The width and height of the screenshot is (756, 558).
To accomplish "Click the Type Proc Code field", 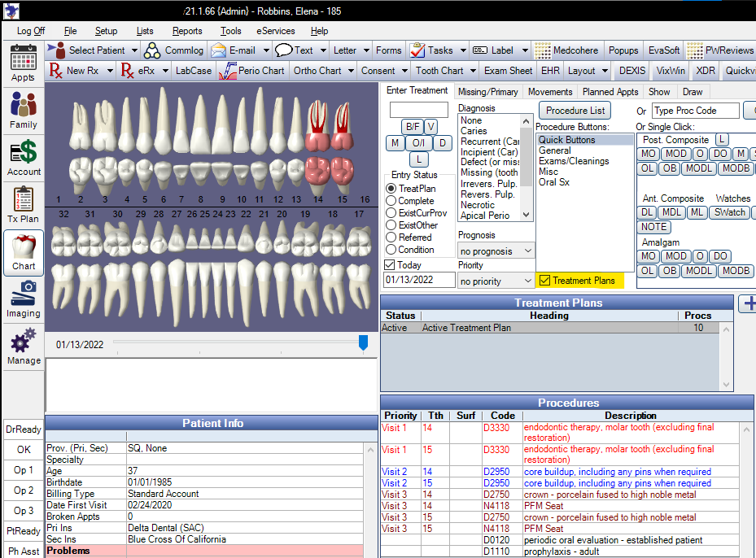I will [694, 111].
